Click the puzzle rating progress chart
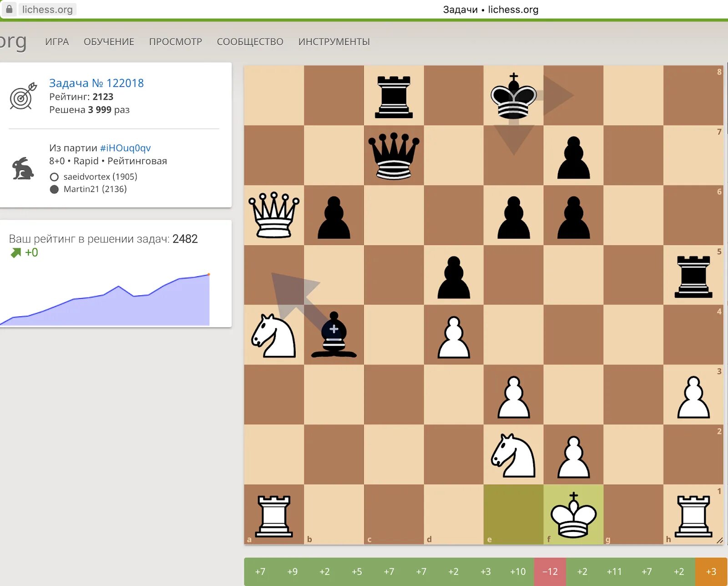The width and height of the screenshot is (728, 586). [105, 299]
